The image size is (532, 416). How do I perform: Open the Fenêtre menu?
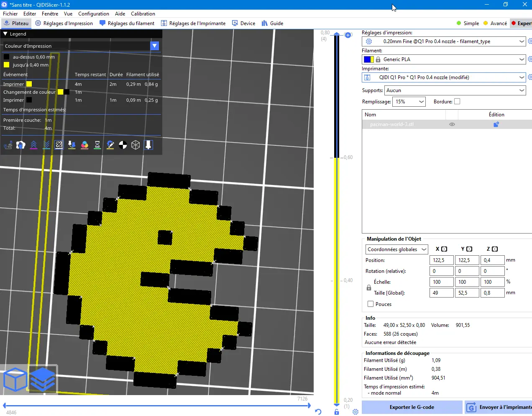(50, 14)
